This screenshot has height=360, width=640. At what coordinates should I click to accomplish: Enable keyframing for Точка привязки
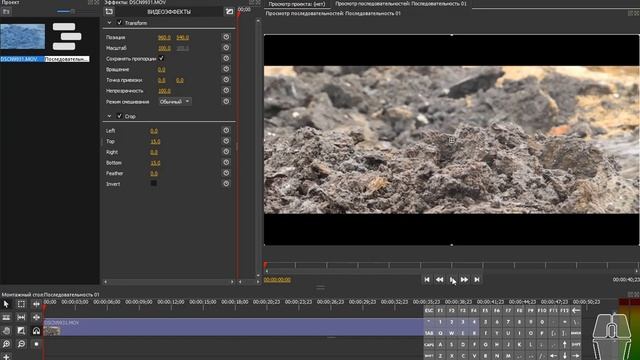tap(226, 80)
